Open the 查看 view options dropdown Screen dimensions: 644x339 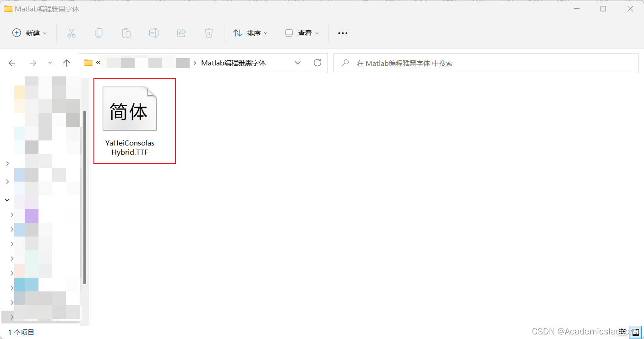[301, 32]
